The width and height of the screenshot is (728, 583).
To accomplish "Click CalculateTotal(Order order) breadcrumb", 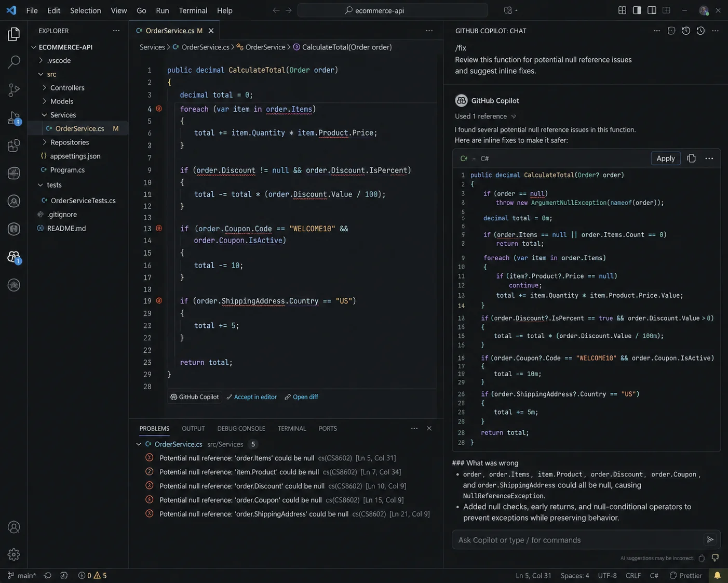I will (x=342, y=47).
